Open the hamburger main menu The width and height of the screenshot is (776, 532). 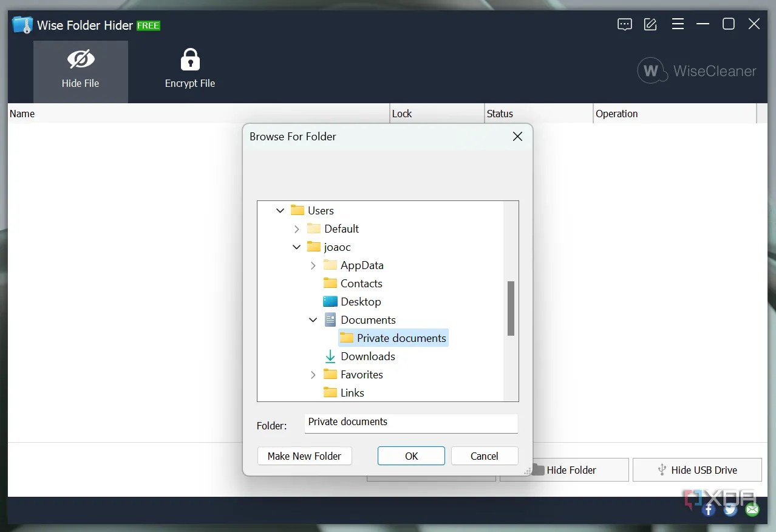click(x=678, y=24)
